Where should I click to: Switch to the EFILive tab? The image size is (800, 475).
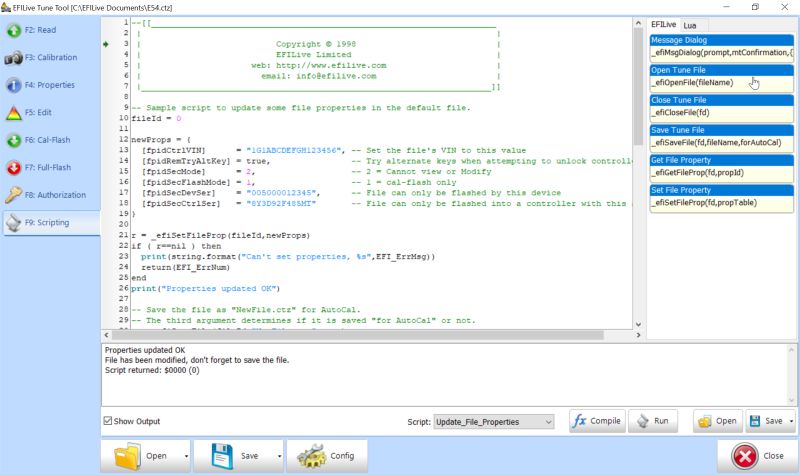point(663,24)
